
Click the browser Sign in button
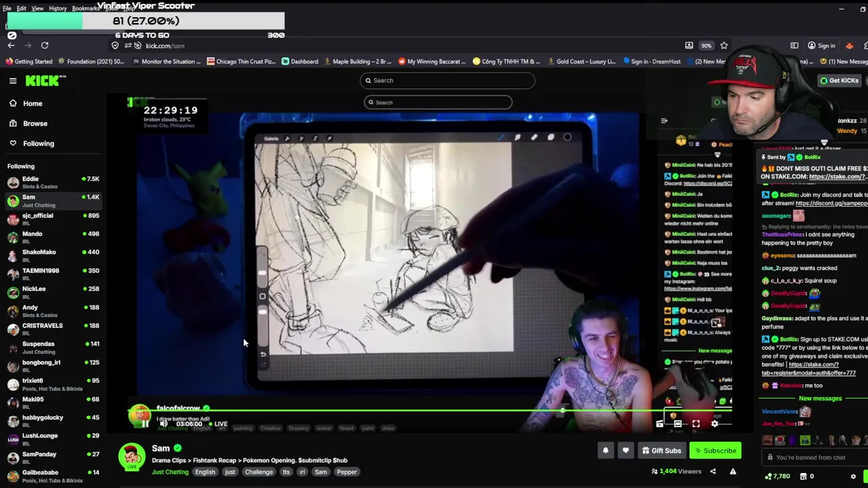821,45
